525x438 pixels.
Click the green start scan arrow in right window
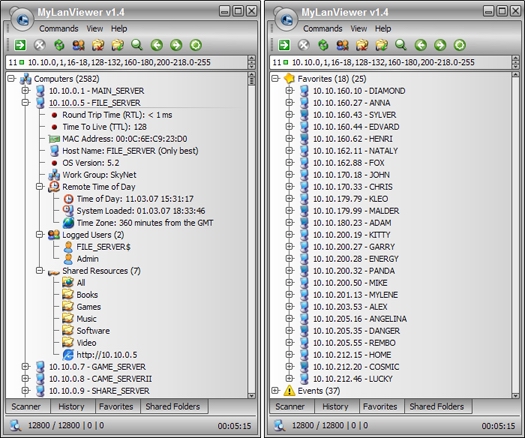coord(284,45)
